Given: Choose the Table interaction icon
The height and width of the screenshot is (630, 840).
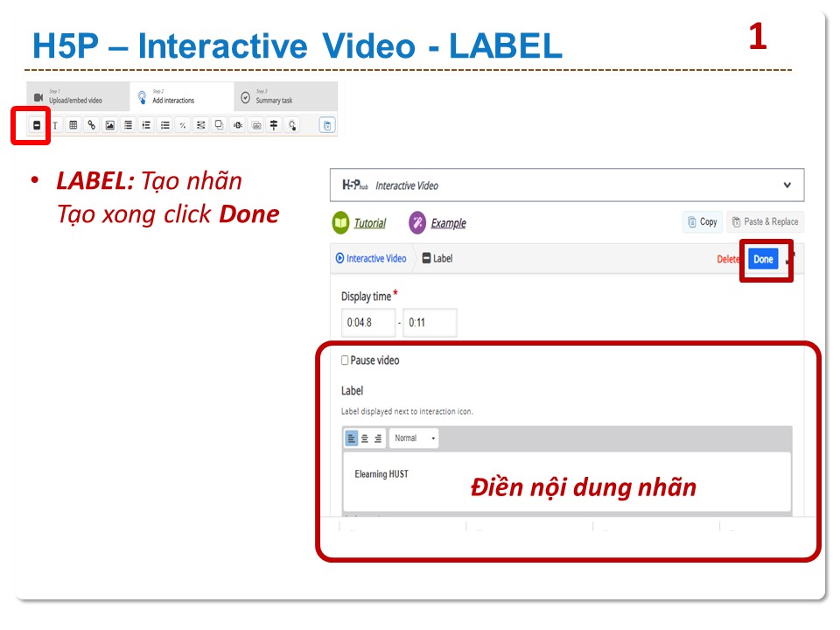Looking at the screenshot, I should pyautogui.click(x=73, y=126).
